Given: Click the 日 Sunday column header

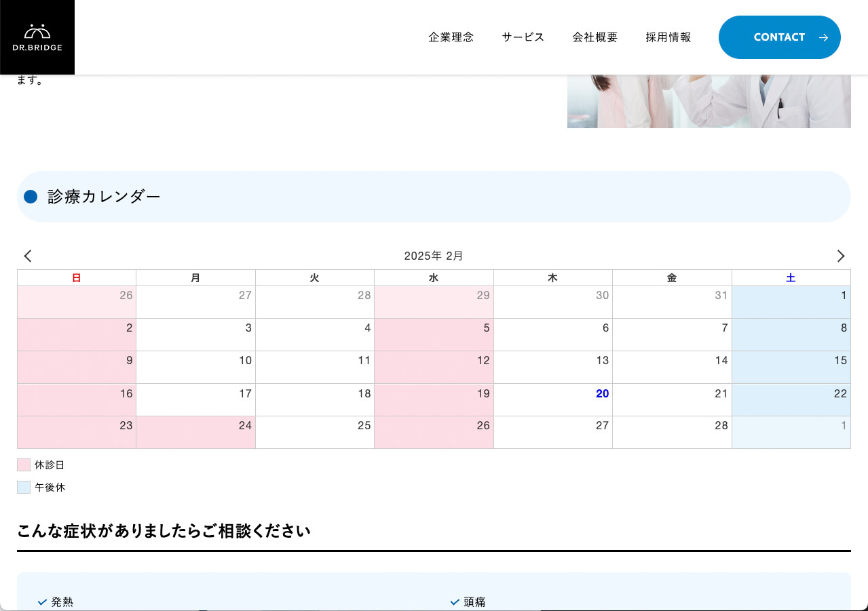Looking at the screenshot, I should pyautogui.click(x=77, y=278).
